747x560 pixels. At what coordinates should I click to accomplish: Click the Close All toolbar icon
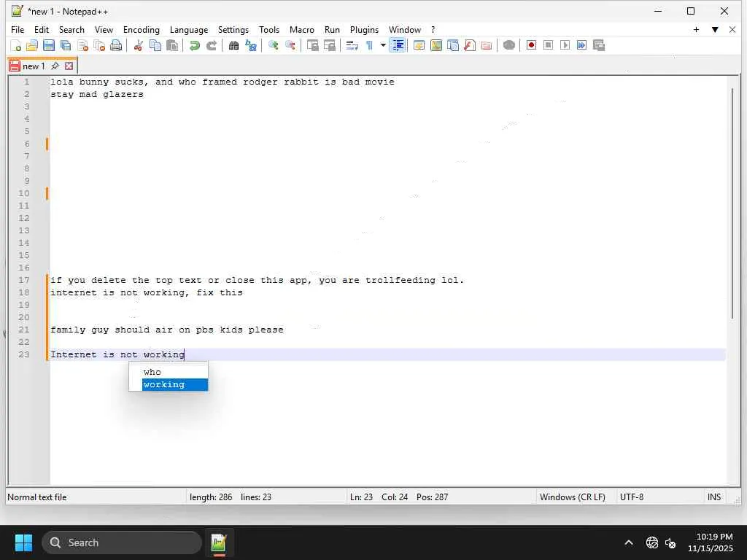pos(99,45)
